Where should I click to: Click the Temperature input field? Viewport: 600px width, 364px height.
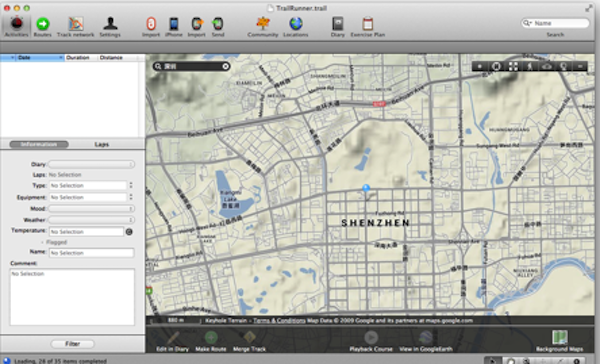click(86, 232)
